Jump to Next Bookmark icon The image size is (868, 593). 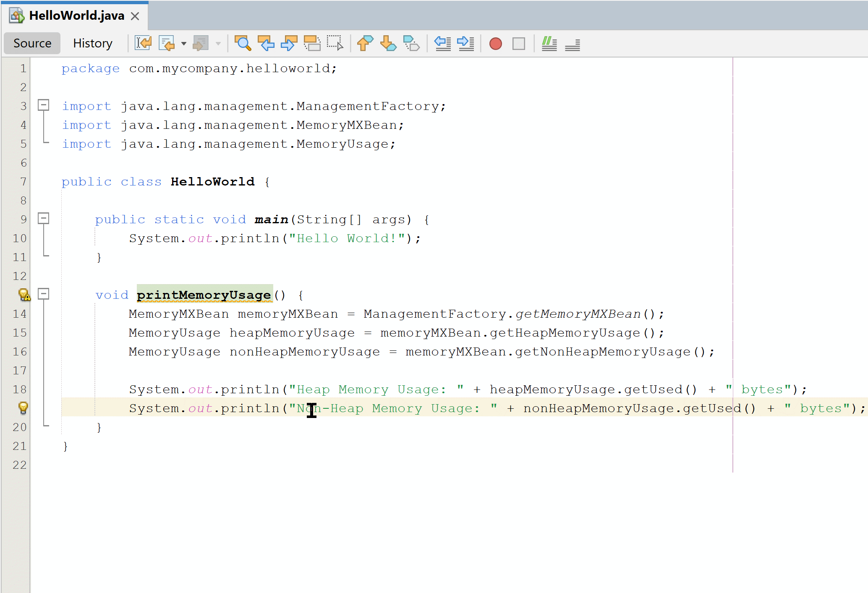(x=388, y=43)
